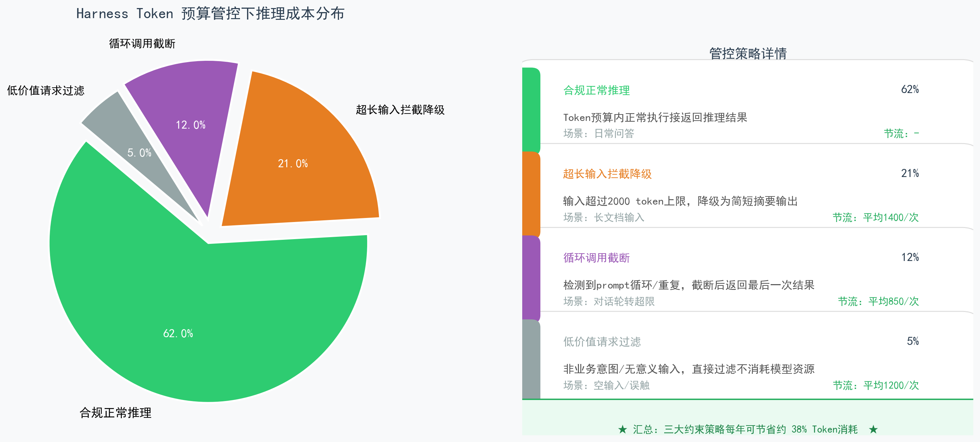Screen dimensions: 980x442
Task: Click the 循环调用截断 pie label
Action: click(142, 43)
